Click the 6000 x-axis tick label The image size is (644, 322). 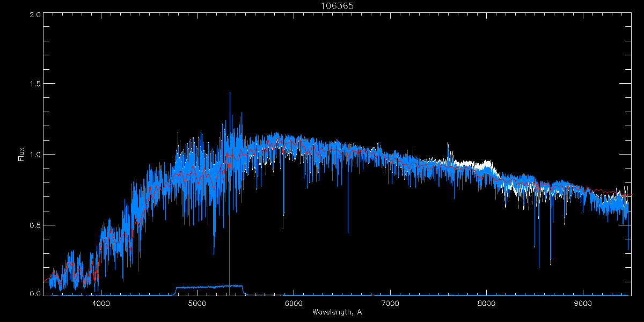click(294, 303)
